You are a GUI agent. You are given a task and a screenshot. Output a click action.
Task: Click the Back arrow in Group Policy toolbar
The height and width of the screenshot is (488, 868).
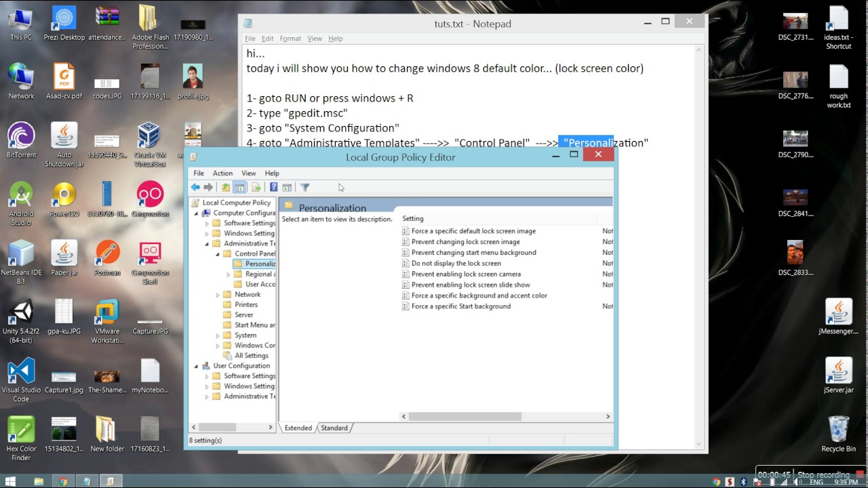coord(196,187)
